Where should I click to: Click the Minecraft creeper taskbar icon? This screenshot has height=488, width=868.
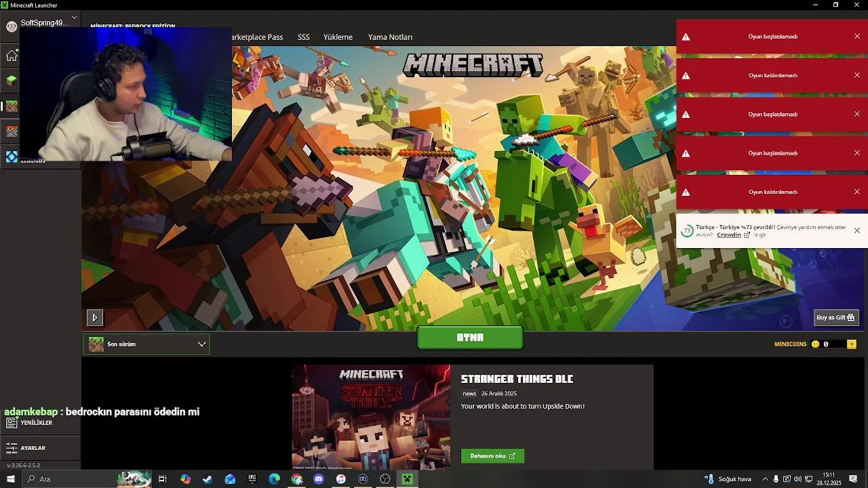408,479
